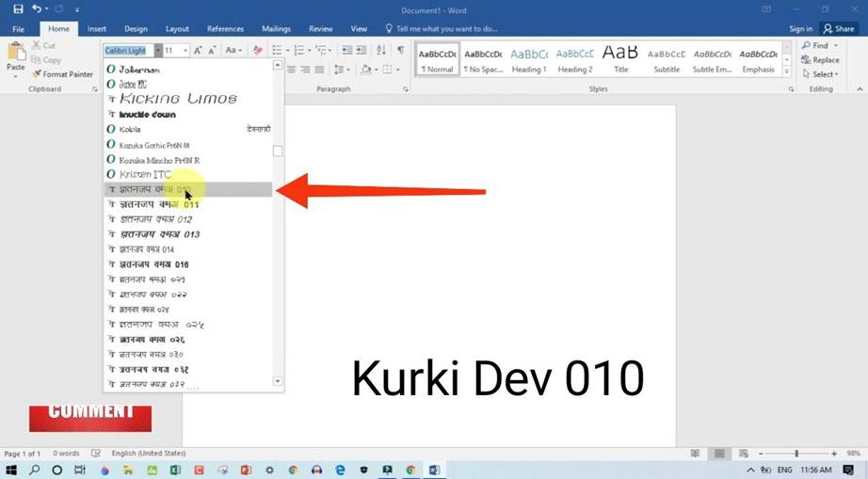868x479 pixels.
Task: Click the Sort A-Z icon
Action: [x=381, y=50]
